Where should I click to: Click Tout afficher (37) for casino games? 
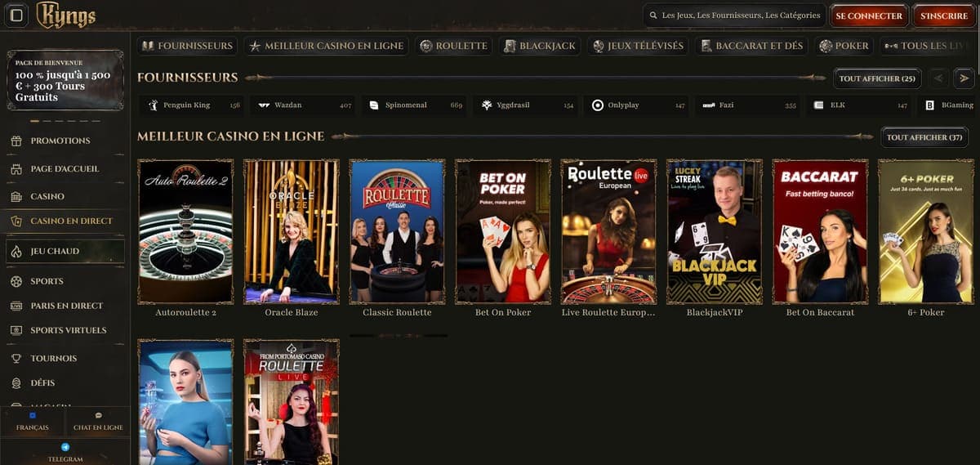click(x=924, y=137)
